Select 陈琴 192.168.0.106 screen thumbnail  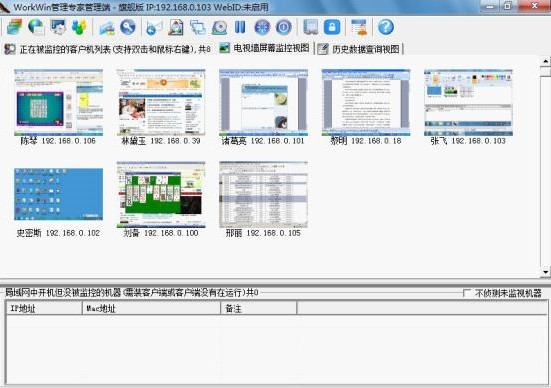58,103
